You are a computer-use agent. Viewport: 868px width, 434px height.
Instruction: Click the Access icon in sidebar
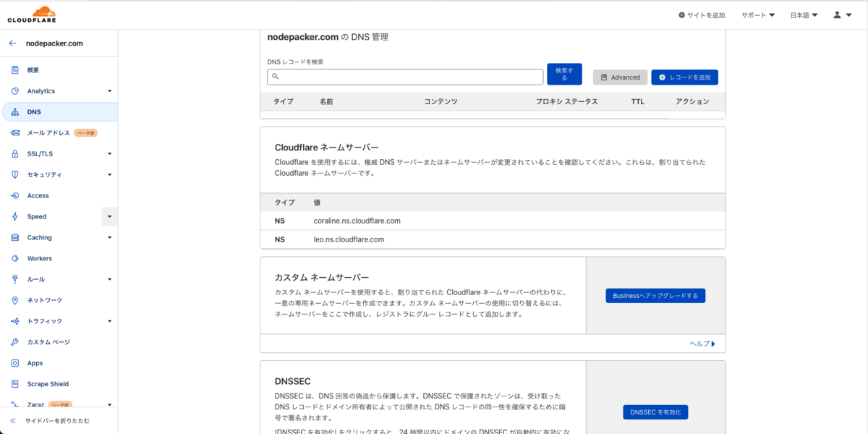tap(14, 196)
